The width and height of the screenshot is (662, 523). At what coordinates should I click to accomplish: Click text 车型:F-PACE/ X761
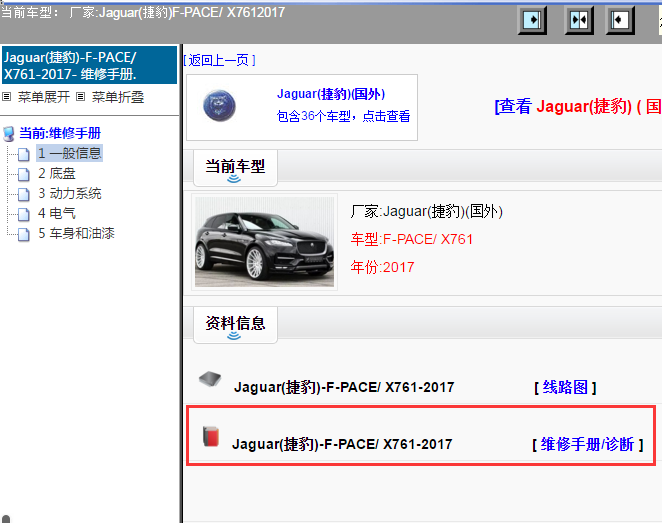(411, 239)
